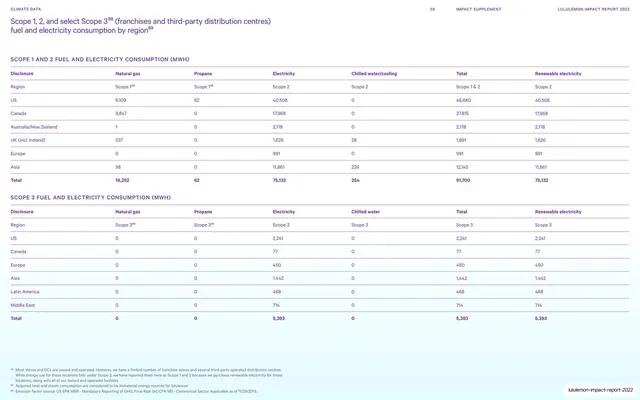Screen dimensions: 640x400
Task: Click 'Asia' row label in Scope 1 and 2 table
Action: [15, 167]
